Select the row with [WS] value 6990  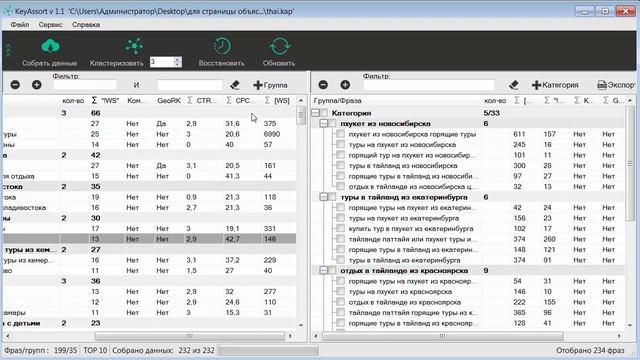coord(149,134)
